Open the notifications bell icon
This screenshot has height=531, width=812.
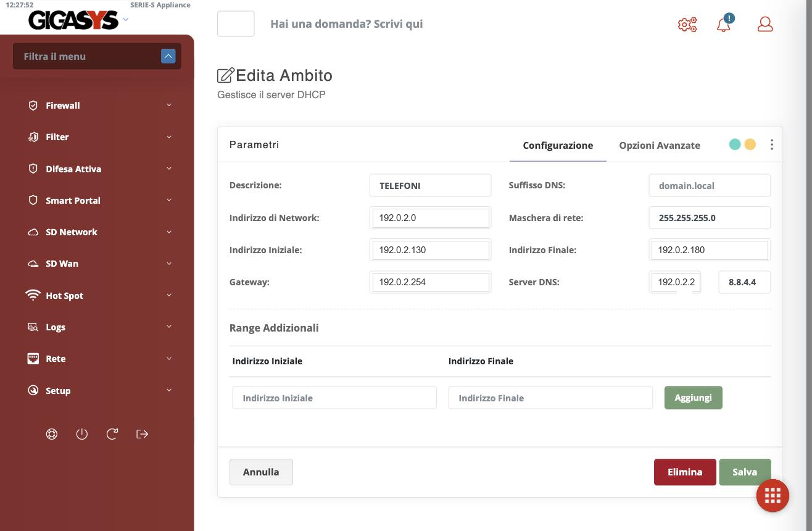724,24
